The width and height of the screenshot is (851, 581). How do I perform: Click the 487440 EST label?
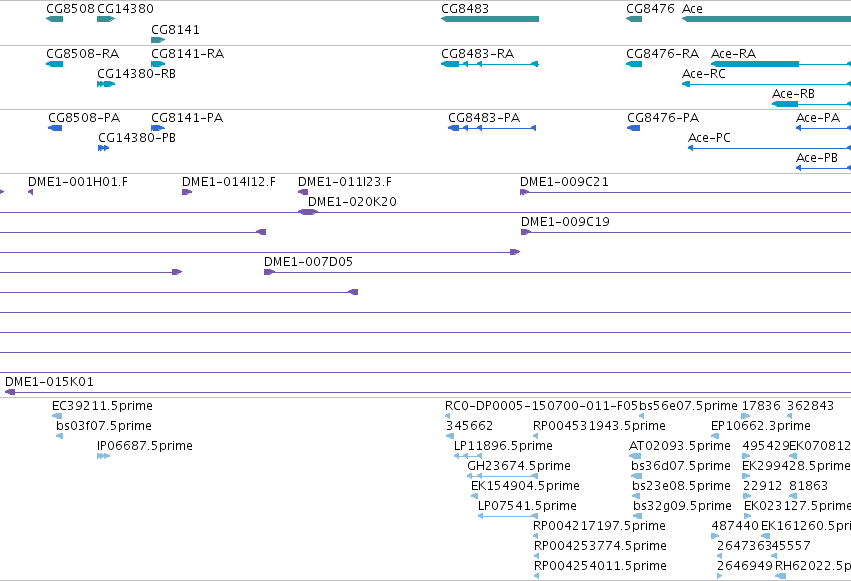[735, 526]
